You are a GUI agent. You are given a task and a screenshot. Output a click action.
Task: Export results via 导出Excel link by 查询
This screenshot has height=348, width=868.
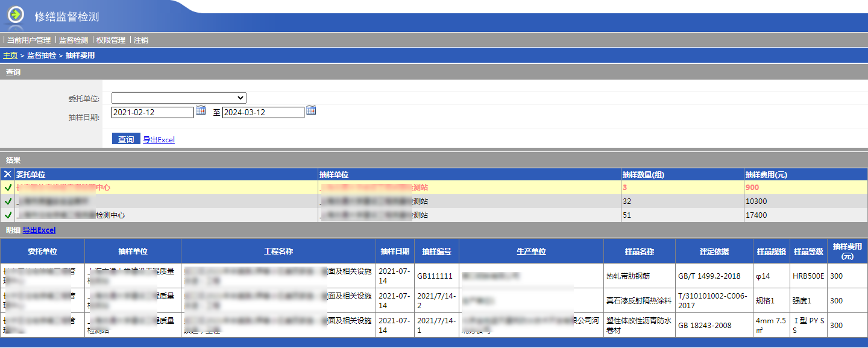[x=159, y=140]
